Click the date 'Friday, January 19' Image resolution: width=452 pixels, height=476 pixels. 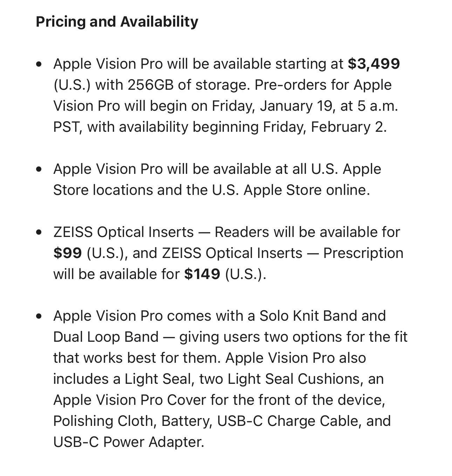272,106
